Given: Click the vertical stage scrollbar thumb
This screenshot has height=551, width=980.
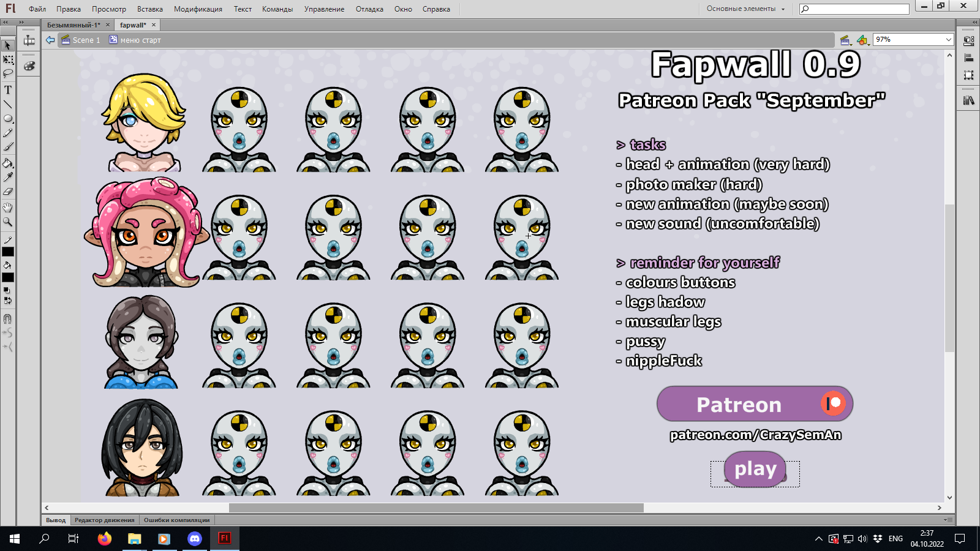Looking at the screenshot, I should (949, 278).
